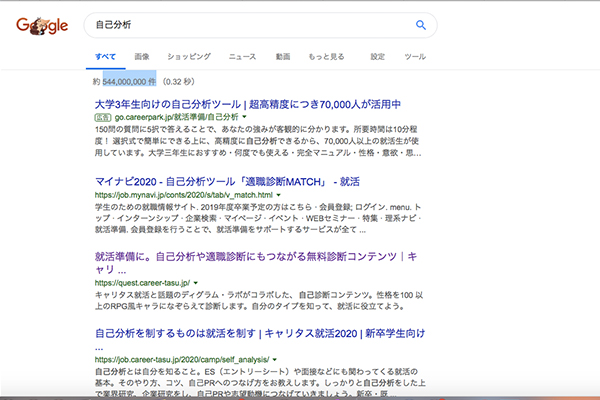The height and width of the screenshot is (400, 600).
Task: Open the 設定 menu
Action: tap(377, 57)
